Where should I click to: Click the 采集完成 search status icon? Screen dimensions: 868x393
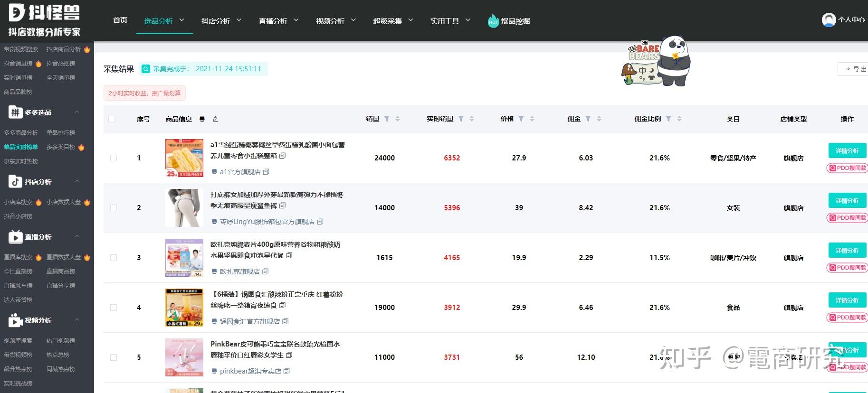pos(146,69)
